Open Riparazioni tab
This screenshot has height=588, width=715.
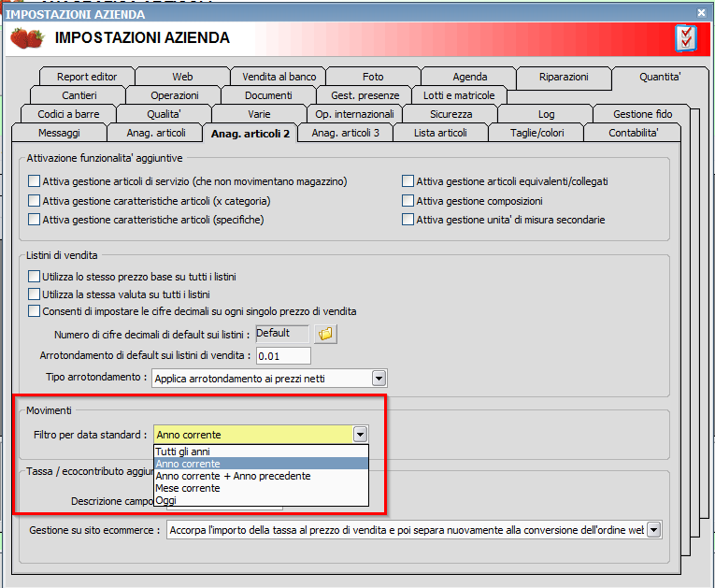pyautogui.click(x=564, y=77)
